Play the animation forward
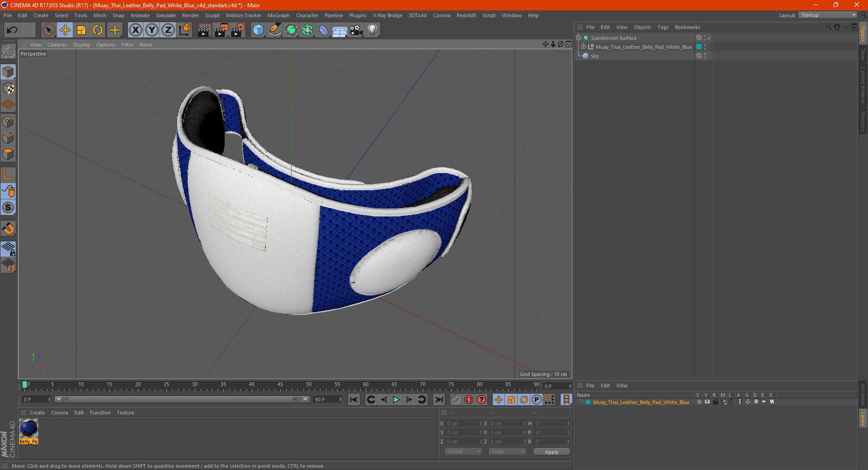The width and height of the screenshot is (868, 470). pos(396,399)
